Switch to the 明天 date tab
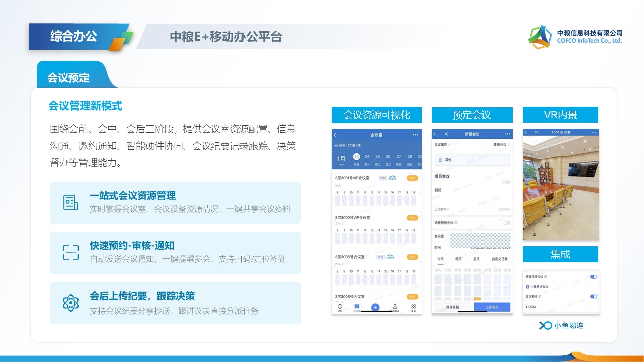The height and width of the screenshot is (362, 644). (458, 259)
